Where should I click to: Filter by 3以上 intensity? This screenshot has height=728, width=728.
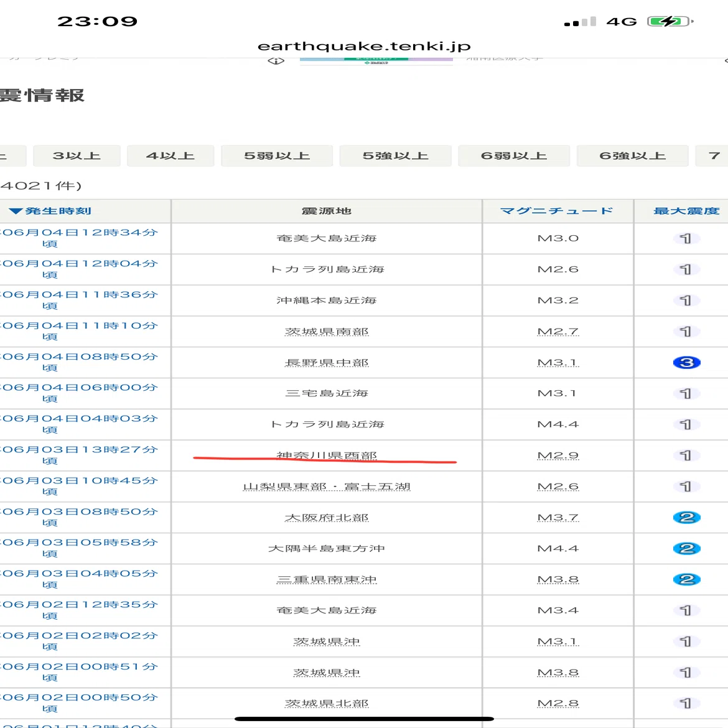[x=77, y=156]
